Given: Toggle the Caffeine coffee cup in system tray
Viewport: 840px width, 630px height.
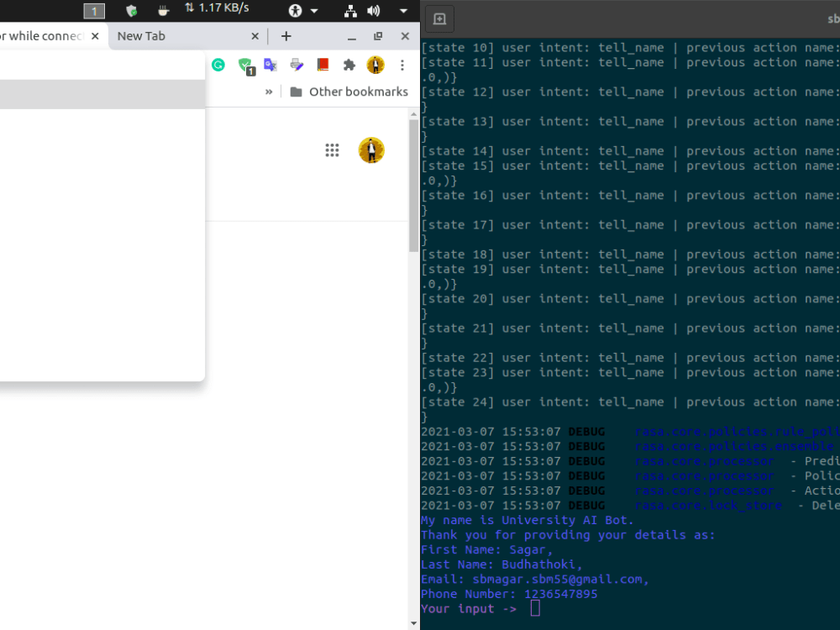Looking at the screenshot, I should click(x=161, y=11).
